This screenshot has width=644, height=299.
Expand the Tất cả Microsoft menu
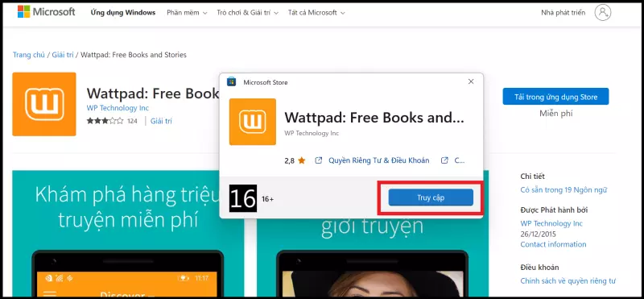(316, 13)
